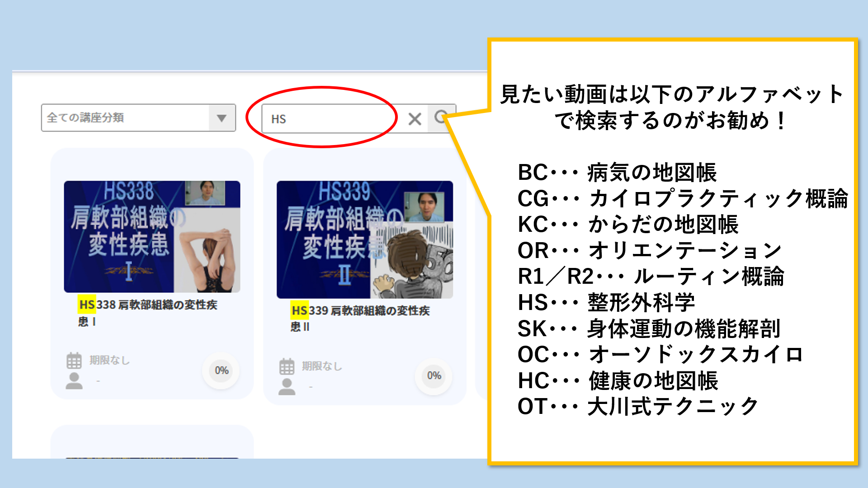
Task: Click the person icon on HS339 card
Action: click(x=287, y=387)
